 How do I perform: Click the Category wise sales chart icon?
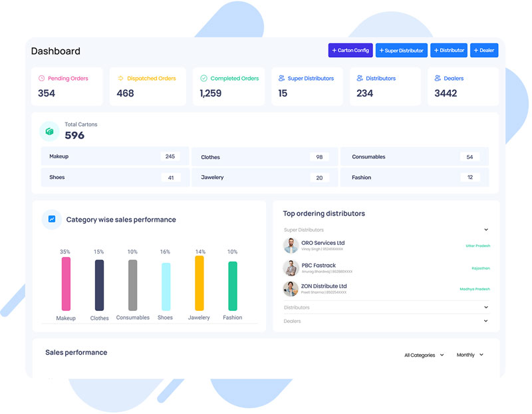[52, 220]
